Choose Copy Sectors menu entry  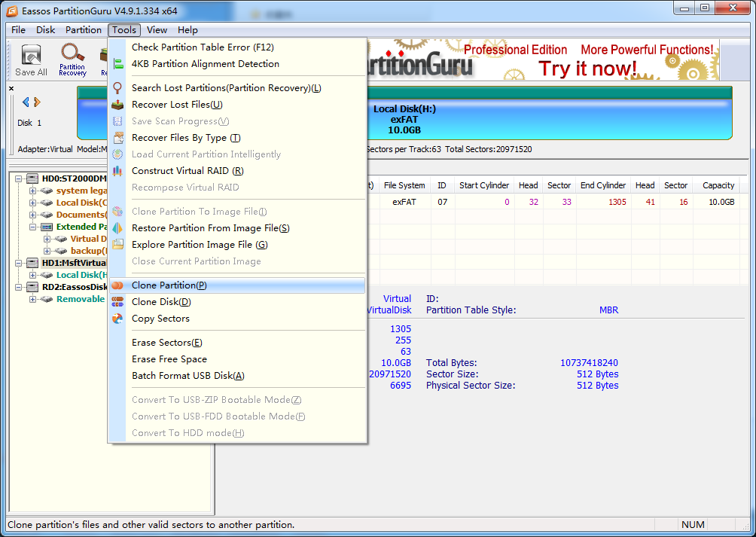(237, 319)
